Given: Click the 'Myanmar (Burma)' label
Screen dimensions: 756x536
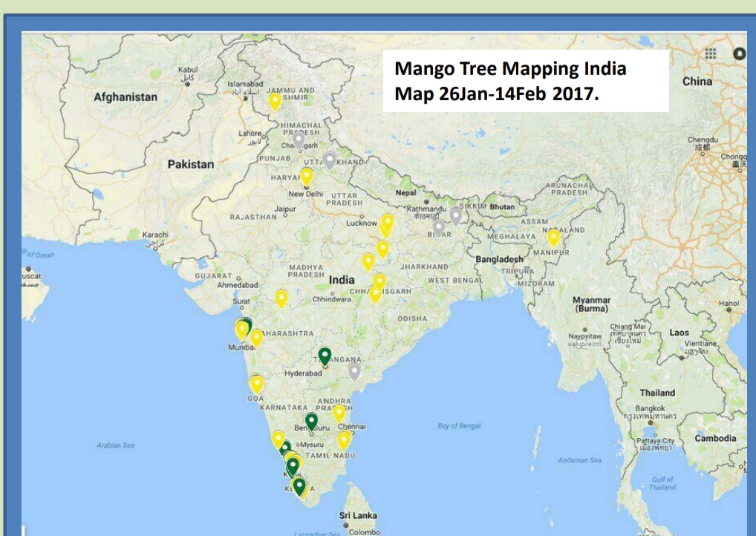Looking at the screenshot, I should point(592,304).
